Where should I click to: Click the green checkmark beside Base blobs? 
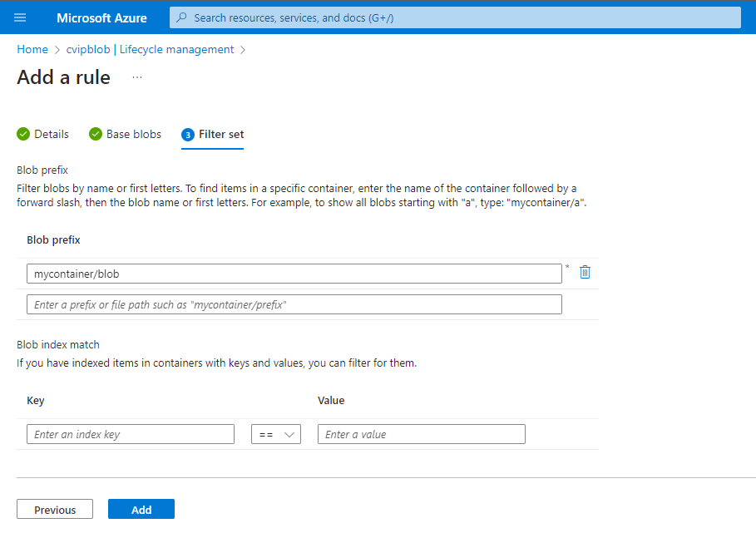(x=96, y=134)
